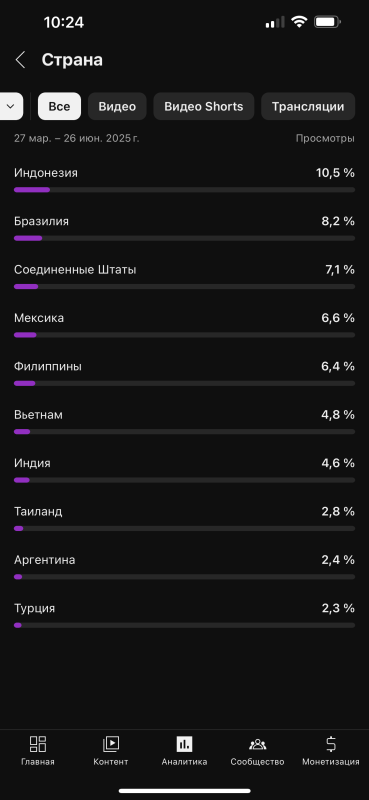Tap the Мексика 6,6 % value

click(338, 318)
